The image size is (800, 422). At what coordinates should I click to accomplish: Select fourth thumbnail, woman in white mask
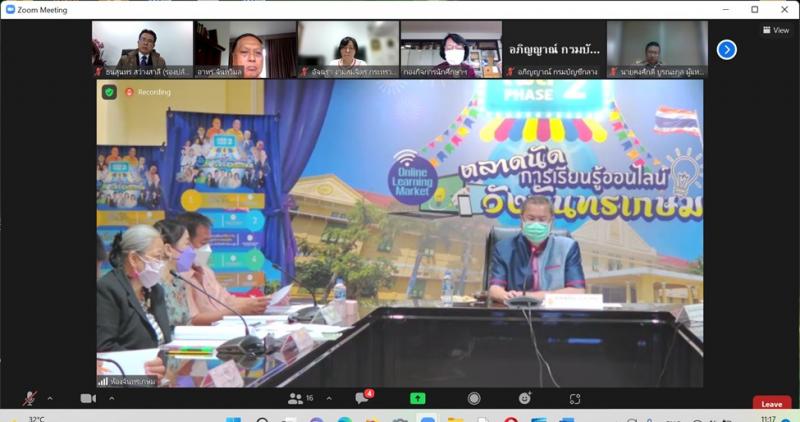click(x=451, y=49)
